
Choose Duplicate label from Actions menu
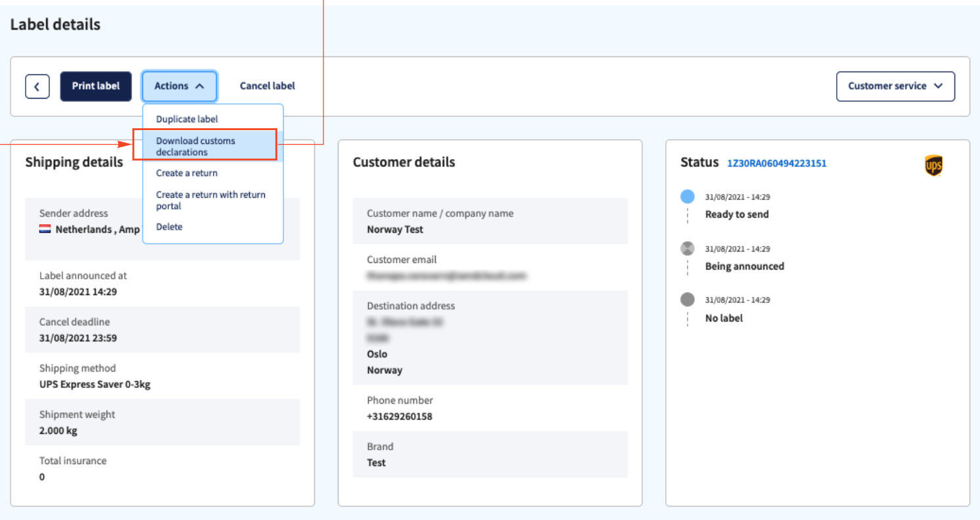click(x=213, y=119)
